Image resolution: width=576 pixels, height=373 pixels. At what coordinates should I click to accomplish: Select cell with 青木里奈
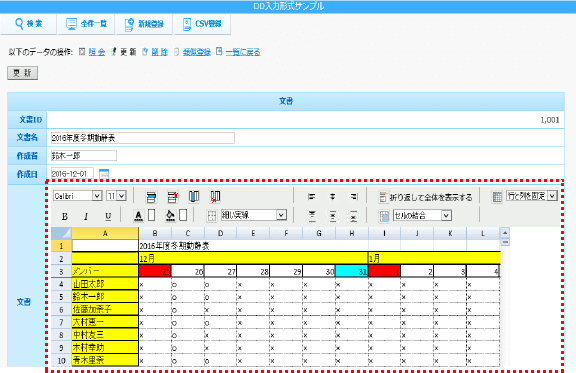pos(105,360)
